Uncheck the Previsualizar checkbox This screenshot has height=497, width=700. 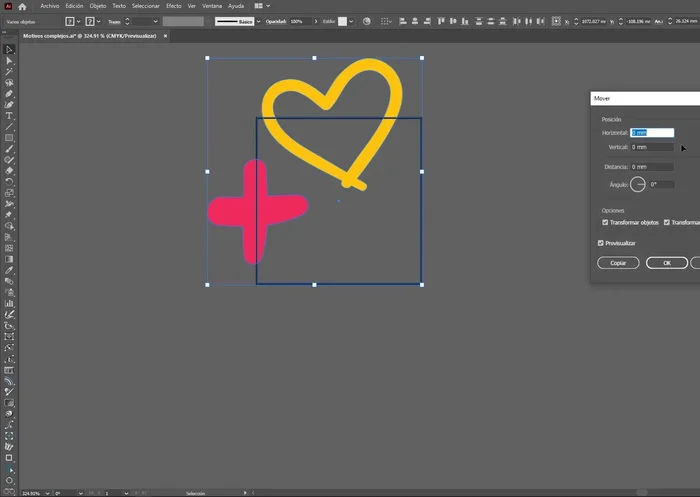pos(600,243)
